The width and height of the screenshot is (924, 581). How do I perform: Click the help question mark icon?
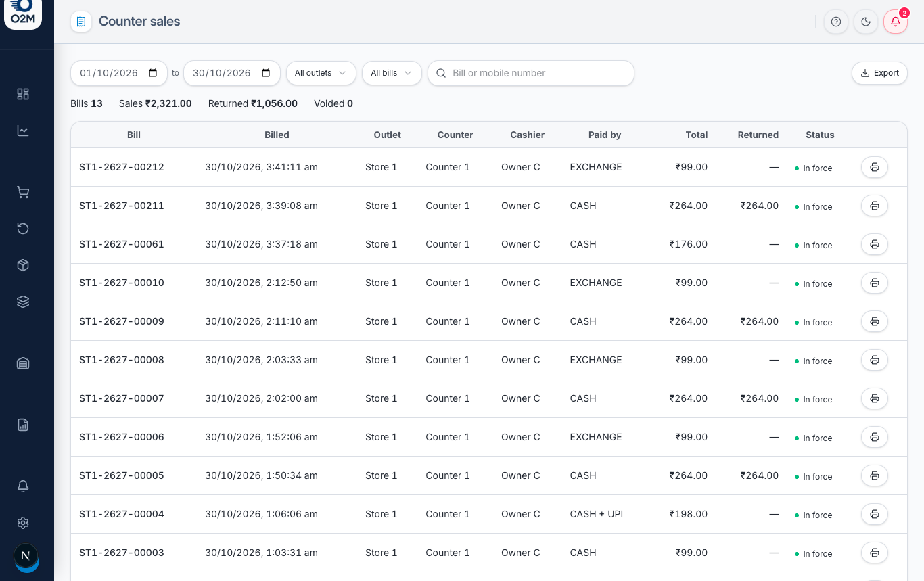coord(836,22)
